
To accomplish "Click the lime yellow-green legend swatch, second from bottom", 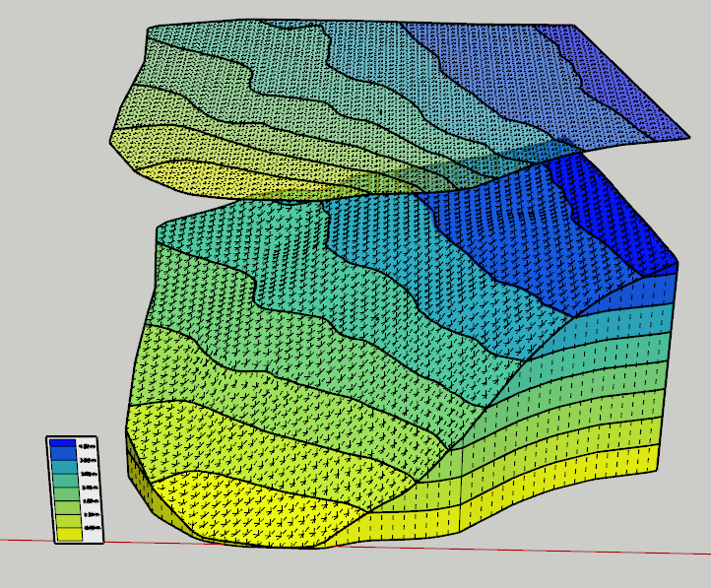I will coord(69,521).
